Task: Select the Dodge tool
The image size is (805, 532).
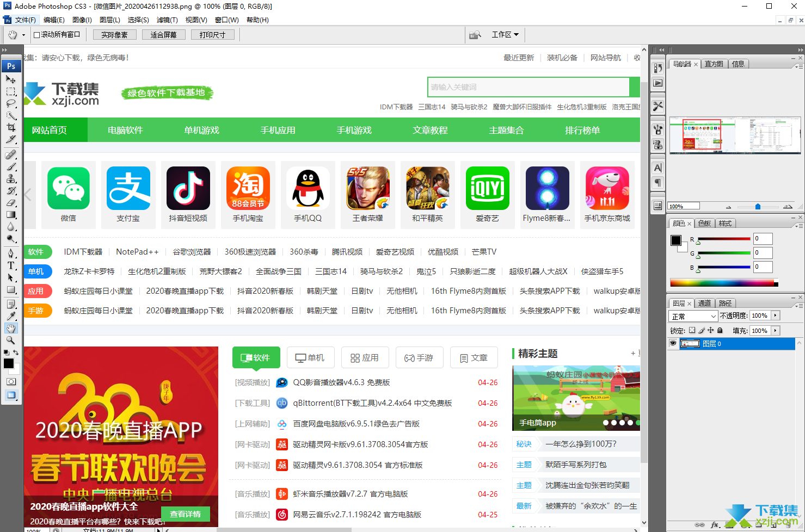Action: click(x=11, y=239)
